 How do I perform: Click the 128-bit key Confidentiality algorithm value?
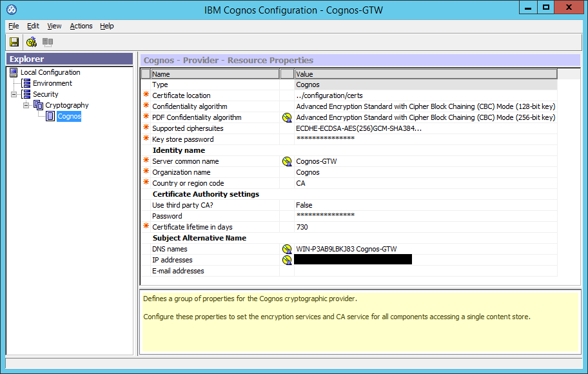(x=426, y=106)
